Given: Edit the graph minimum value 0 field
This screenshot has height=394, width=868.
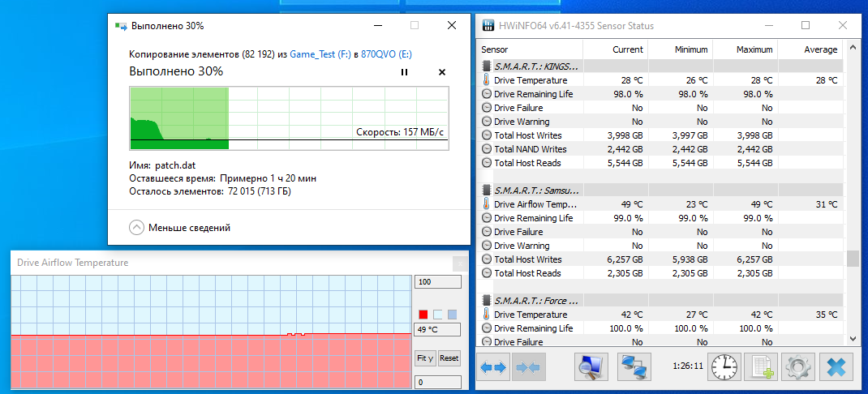Looking at the screenshot, I should [438, 382].
